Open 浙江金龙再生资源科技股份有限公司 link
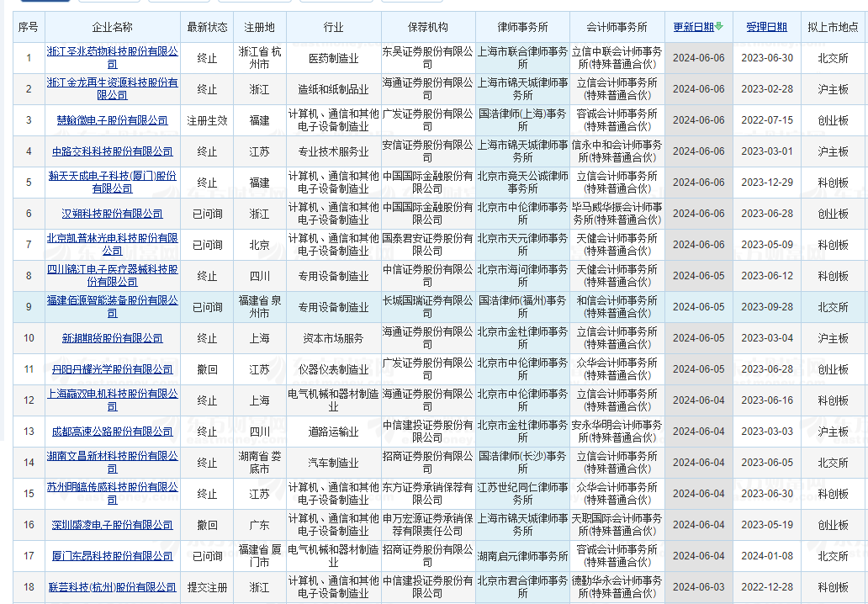The image size is (868, 604). coord(113,88)
